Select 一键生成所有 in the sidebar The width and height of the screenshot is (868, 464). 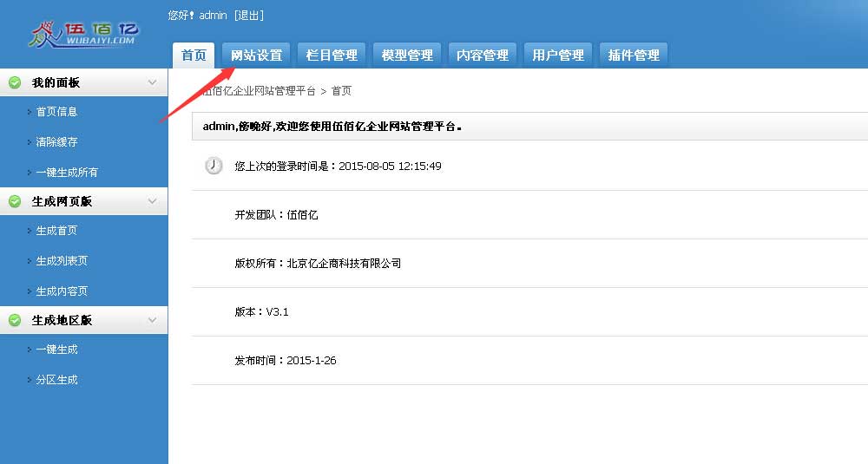pos(67,173)
